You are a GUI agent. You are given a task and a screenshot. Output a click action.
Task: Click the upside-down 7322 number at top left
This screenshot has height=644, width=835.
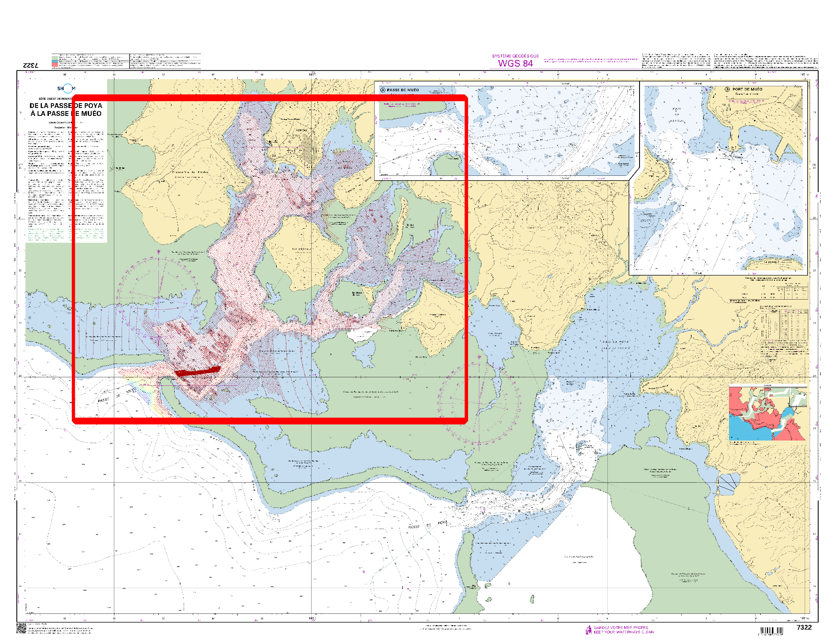31,65
